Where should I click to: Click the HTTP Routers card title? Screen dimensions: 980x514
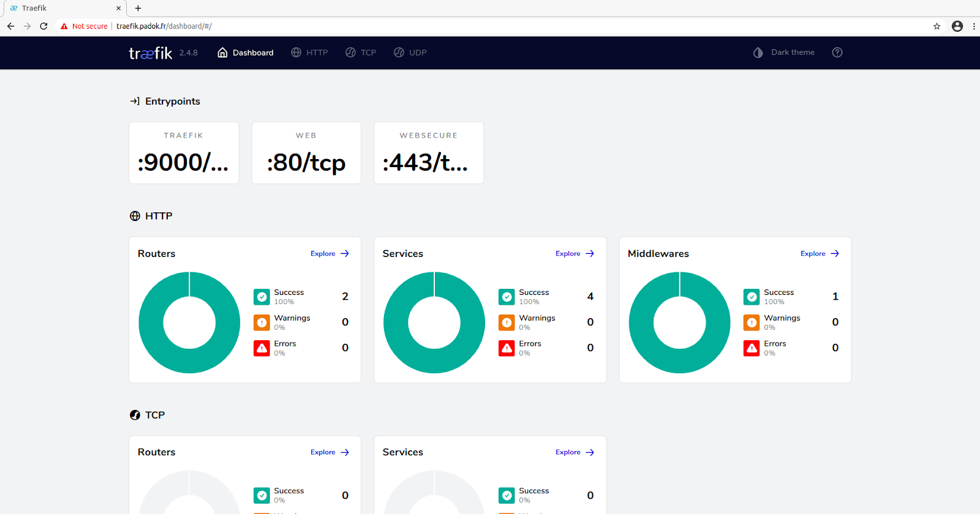(x=157, y=254)
